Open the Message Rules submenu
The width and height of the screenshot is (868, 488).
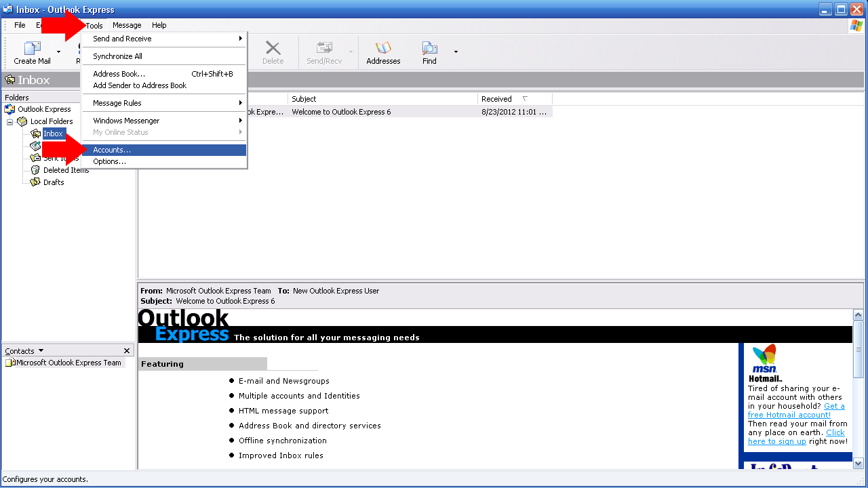[x=164, y=103]
